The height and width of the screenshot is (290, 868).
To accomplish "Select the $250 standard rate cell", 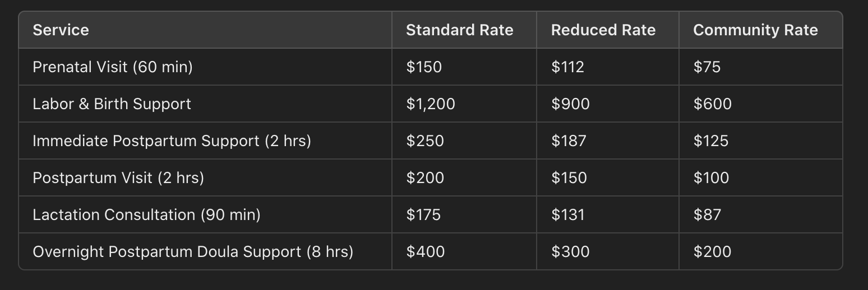I will [x=464, y=141].
